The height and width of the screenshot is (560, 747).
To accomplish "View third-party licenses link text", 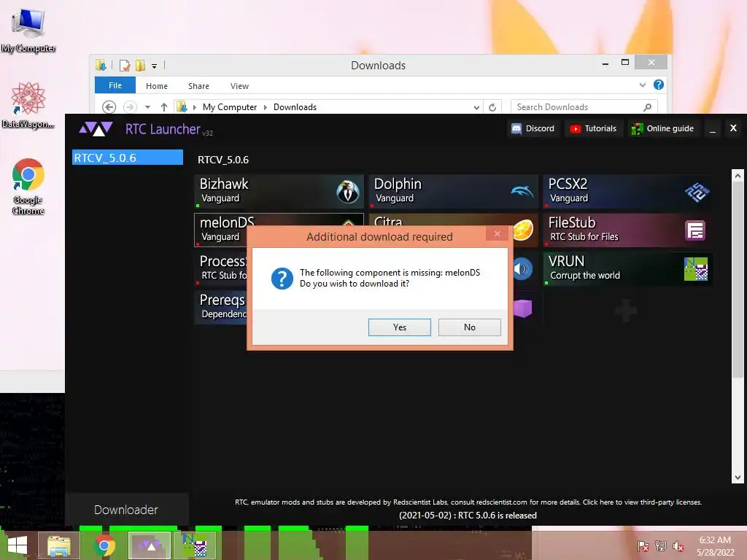I will [642, 502].
